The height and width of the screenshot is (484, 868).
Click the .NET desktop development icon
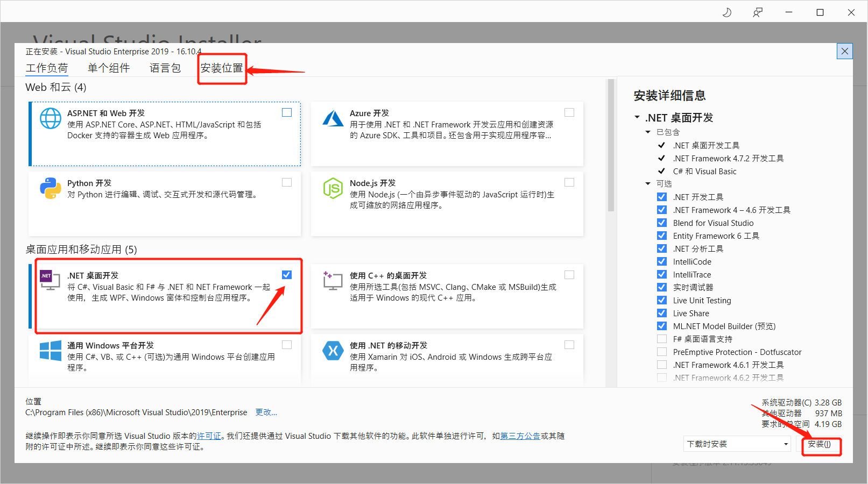(50, 280)
